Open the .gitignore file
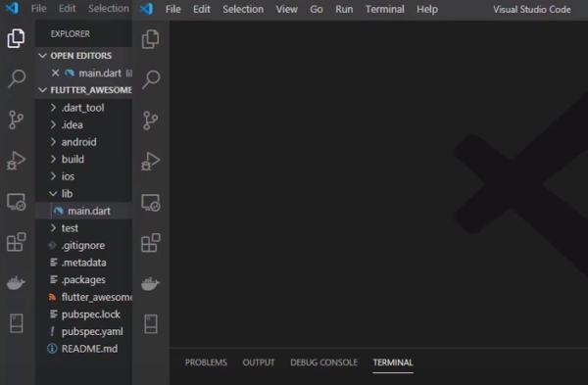 click(x=84, y=245)
